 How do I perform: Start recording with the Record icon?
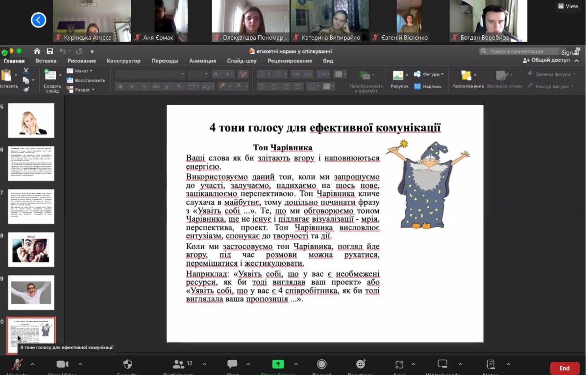[321, 364]
